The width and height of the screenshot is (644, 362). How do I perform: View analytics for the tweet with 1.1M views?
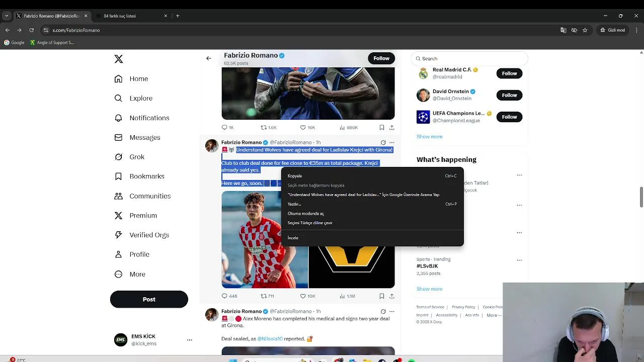pos(347,296)
